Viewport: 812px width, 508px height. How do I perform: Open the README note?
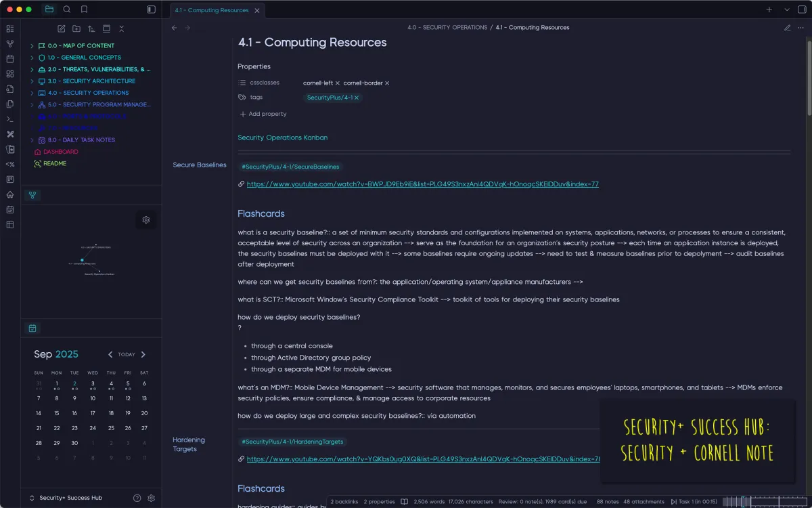tap(55, 163)
